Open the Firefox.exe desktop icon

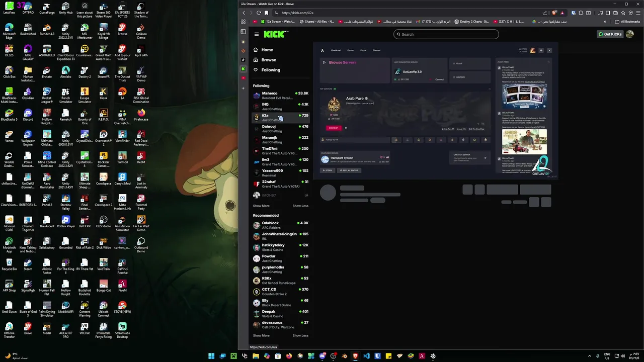coord(141,115)
